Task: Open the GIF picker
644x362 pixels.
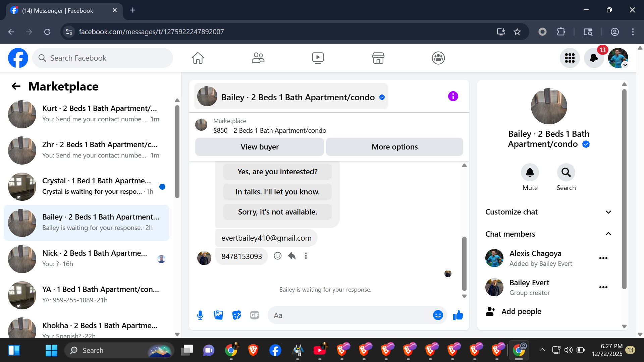Action: click(255, 315)
